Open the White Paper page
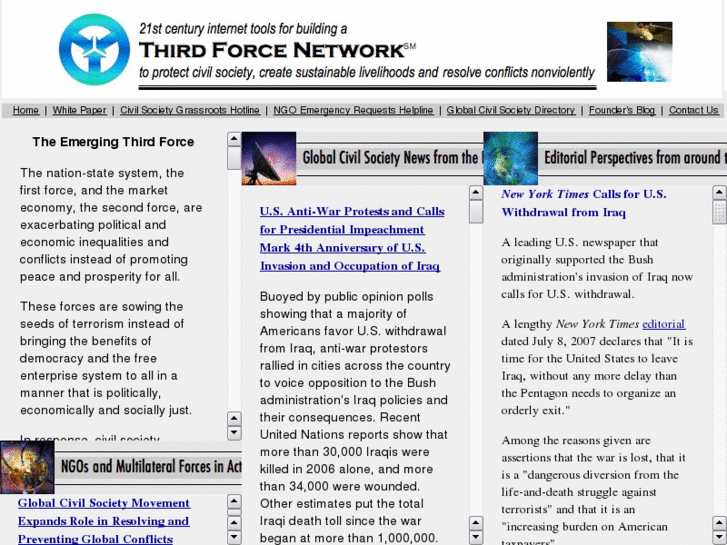727x545 pixels. coord(79,110)
